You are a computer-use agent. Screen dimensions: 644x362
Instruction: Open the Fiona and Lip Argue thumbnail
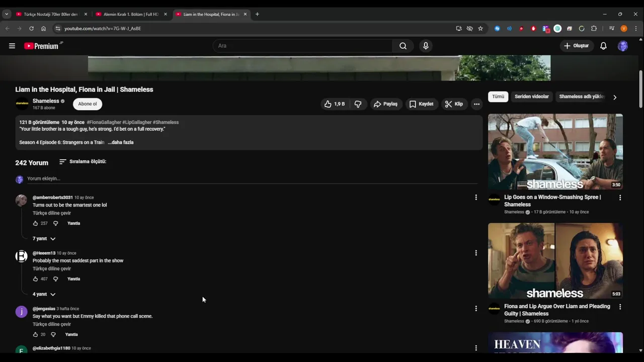[555, 261]
